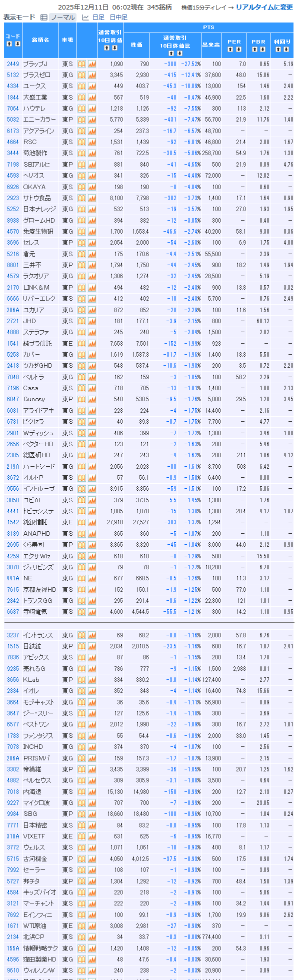Click the chart icon for SBG

click(92, 814)
